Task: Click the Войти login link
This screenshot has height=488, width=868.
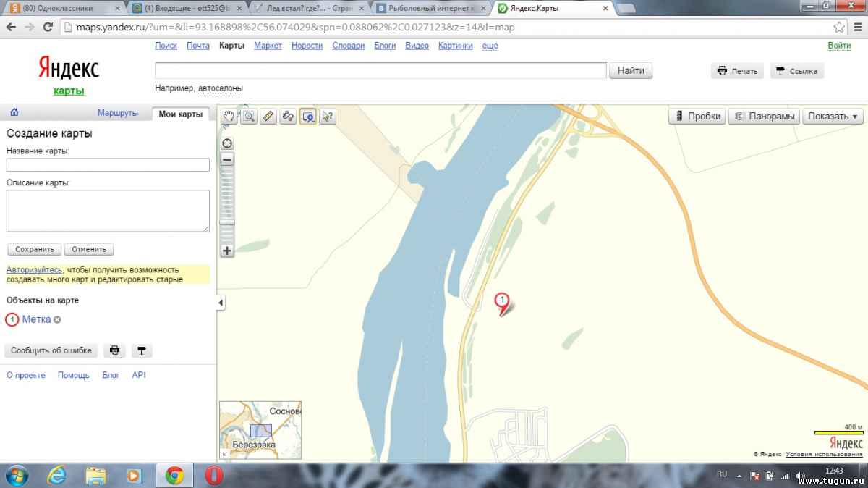Action: coord(840,46)
